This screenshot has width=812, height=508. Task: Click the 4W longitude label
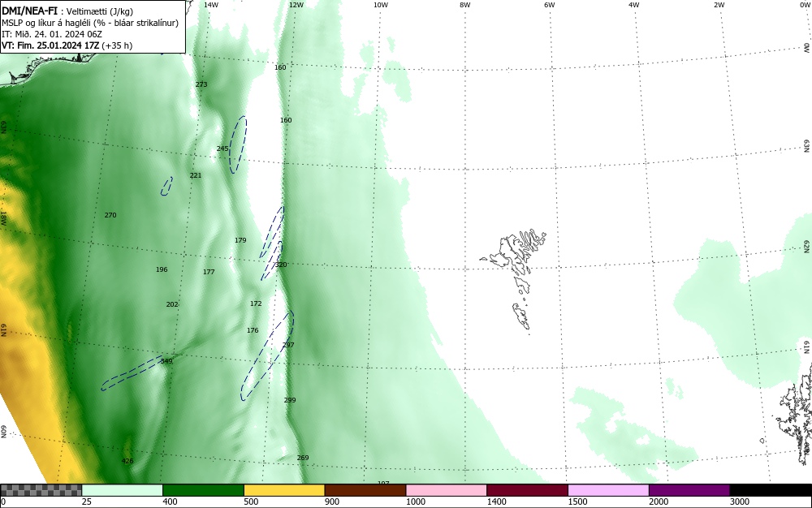[x=634, y=5]
